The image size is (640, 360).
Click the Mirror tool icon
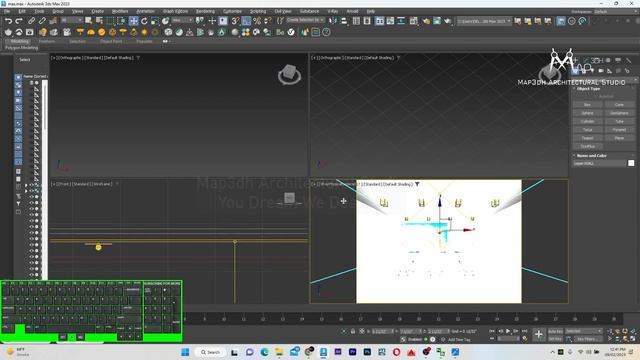(333, 21)
